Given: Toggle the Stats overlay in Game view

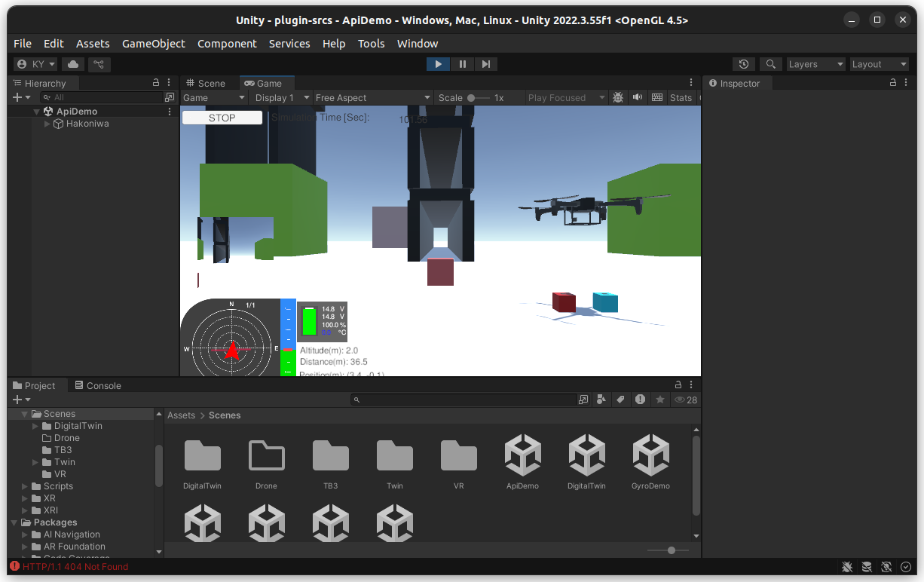Looking at the screenshot, I should (x=681, y=97).
